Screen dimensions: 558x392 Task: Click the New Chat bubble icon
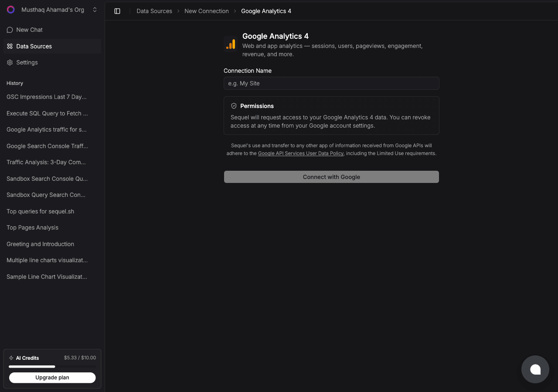point(10,30)
